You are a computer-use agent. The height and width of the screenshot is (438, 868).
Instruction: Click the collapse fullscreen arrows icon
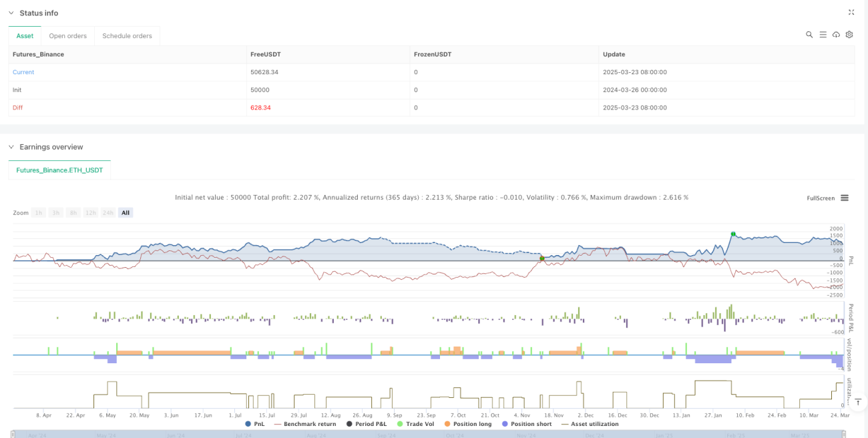[851, 12]
